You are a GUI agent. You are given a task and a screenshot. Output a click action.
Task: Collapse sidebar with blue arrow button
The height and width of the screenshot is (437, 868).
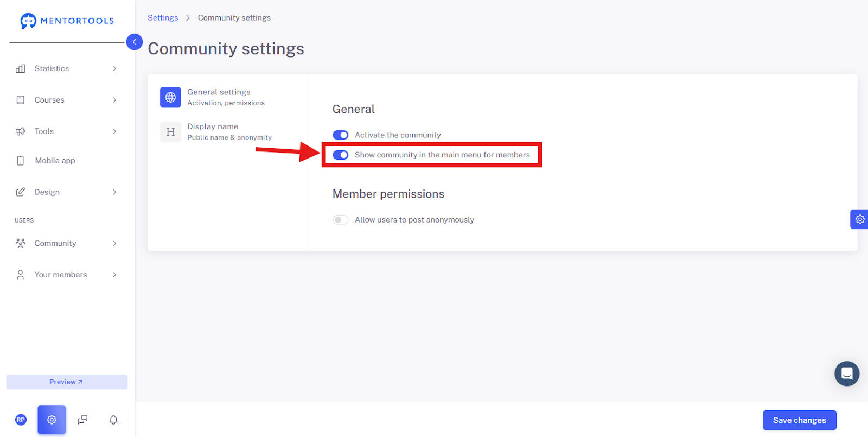[x=135, y=42]
